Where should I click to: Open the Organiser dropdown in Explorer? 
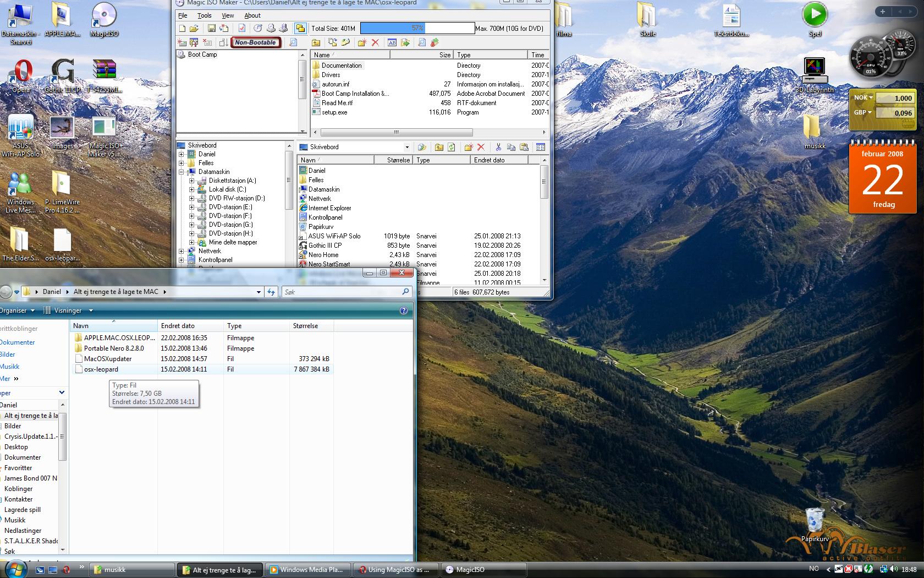tap(17, 310)
